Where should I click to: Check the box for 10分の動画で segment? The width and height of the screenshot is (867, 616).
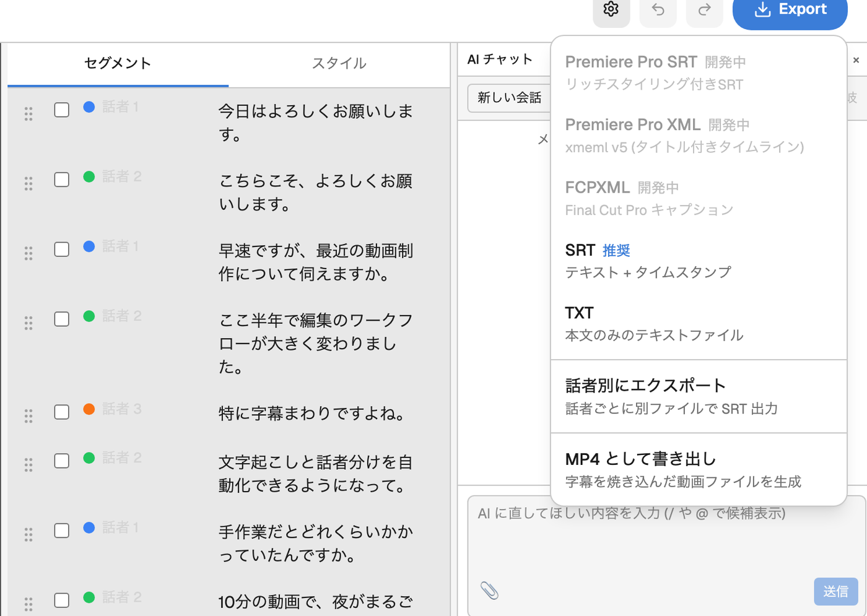tap(61, 601)
